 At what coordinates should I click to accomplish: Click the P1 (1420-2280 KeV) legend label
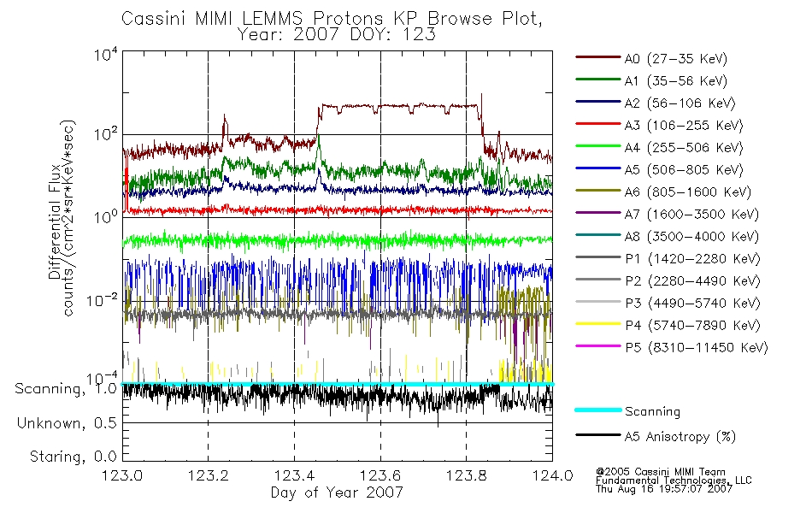coord(692,258)
